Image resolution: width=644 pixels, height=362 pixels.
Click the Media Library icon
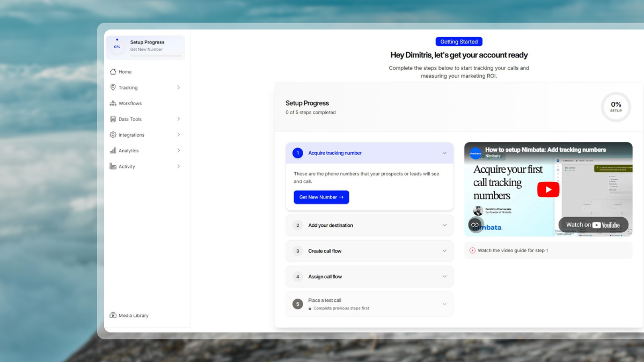(113, 315)
